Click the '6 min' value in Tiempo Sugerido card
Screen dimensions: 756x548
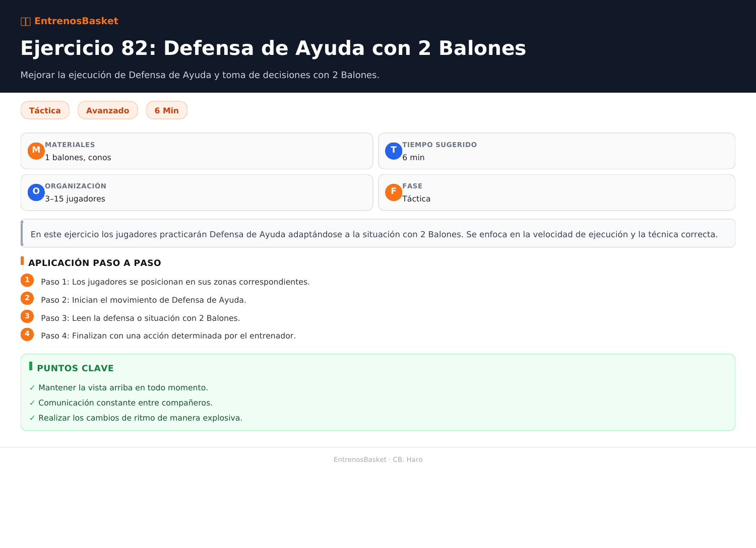[x=413, y=158]
